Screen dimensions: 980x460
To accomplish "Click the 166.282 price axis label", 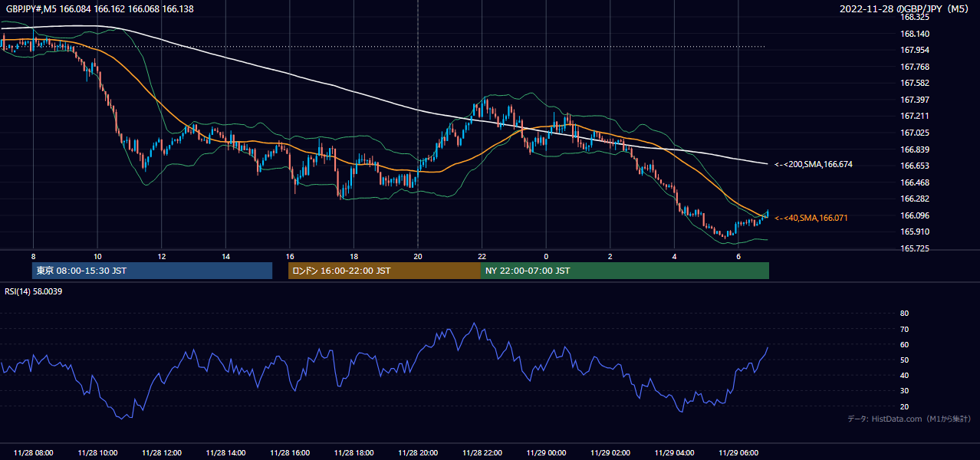I will pyautogui.click(x=914, y=199).
